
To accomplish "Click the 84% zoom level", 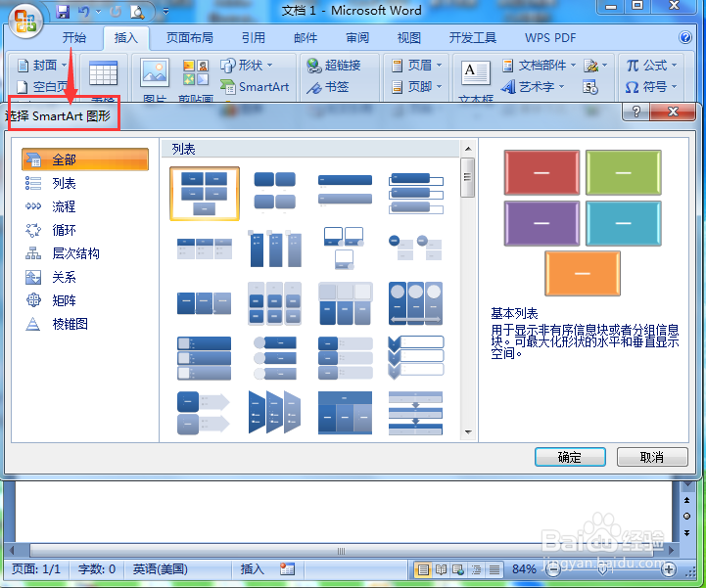I will pos(524,569).
